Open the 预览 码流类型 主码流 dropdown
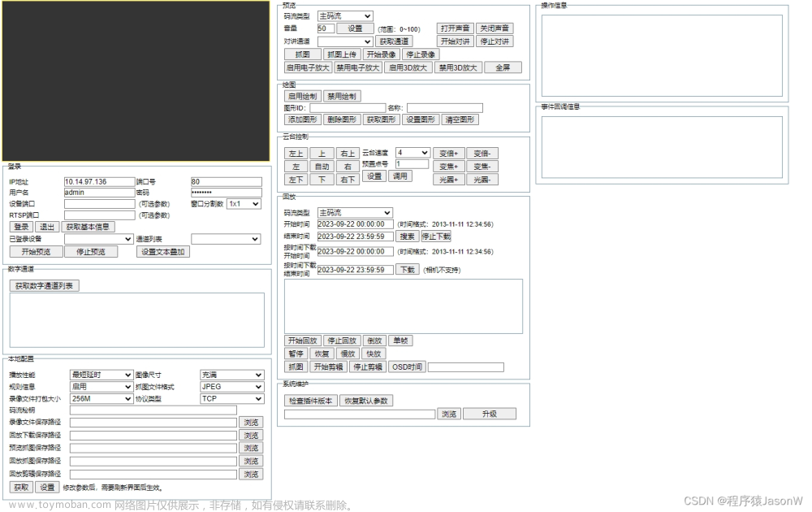Viewport: 812px width, 512px height. tap(345, 16)
